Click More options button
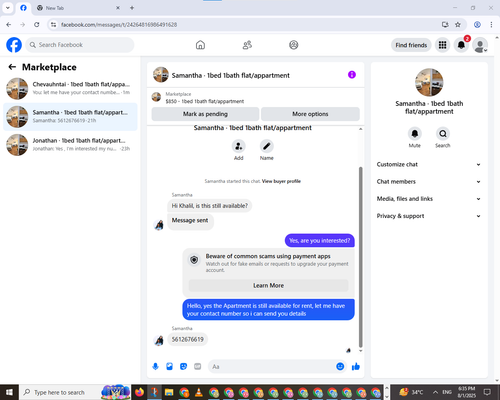This screenshot has height=400, width=500. [310, 114]
